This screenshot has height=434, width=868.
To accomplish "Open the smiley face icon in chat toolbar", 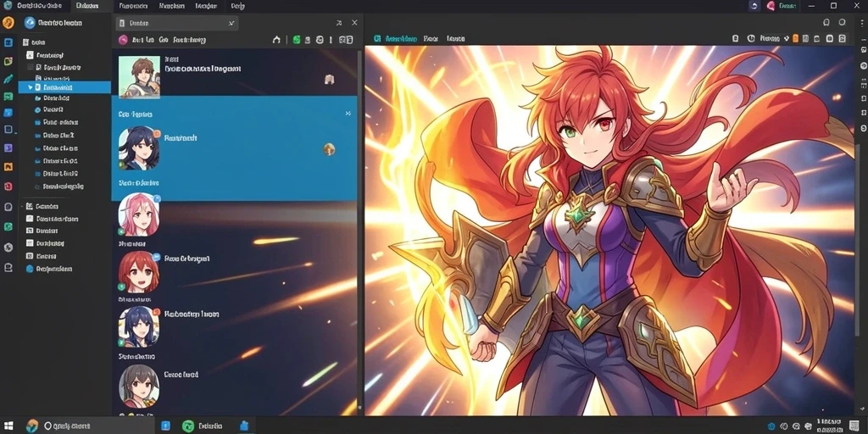I will tap(320, 40).
